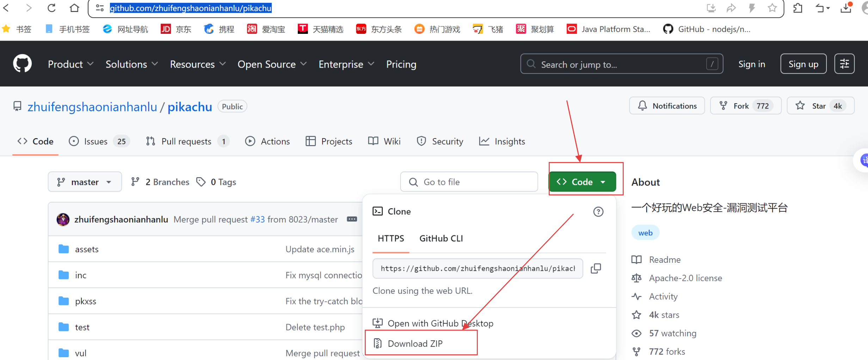Focus the Search or jump to field
868x360 pixels.
coord(622,64)
